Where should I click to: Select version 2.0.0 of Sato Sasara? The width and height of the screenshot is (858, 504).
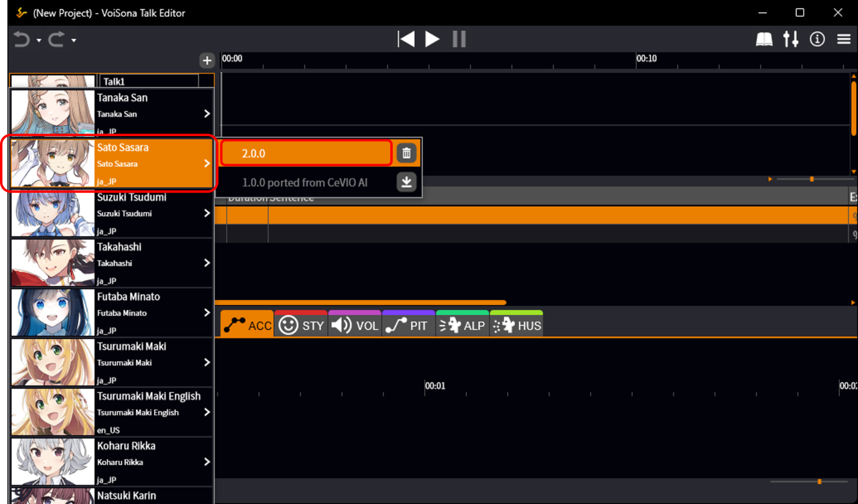click(306, 153)
